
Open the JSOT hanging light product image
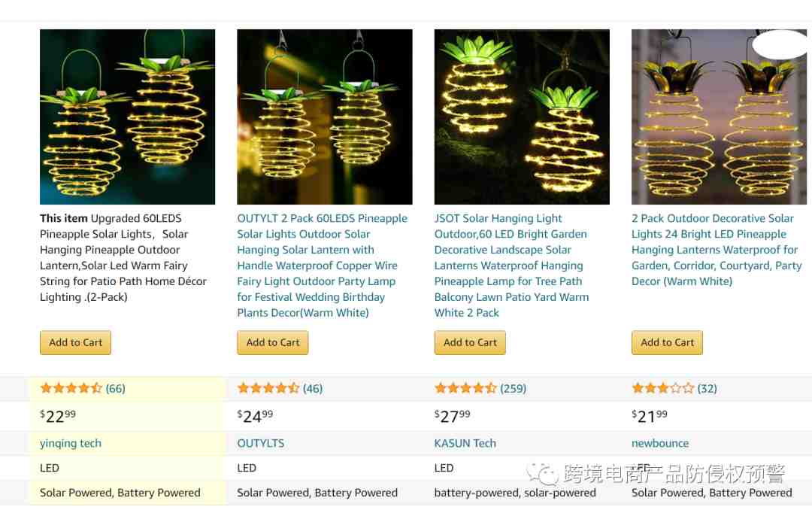pos(522,117)
